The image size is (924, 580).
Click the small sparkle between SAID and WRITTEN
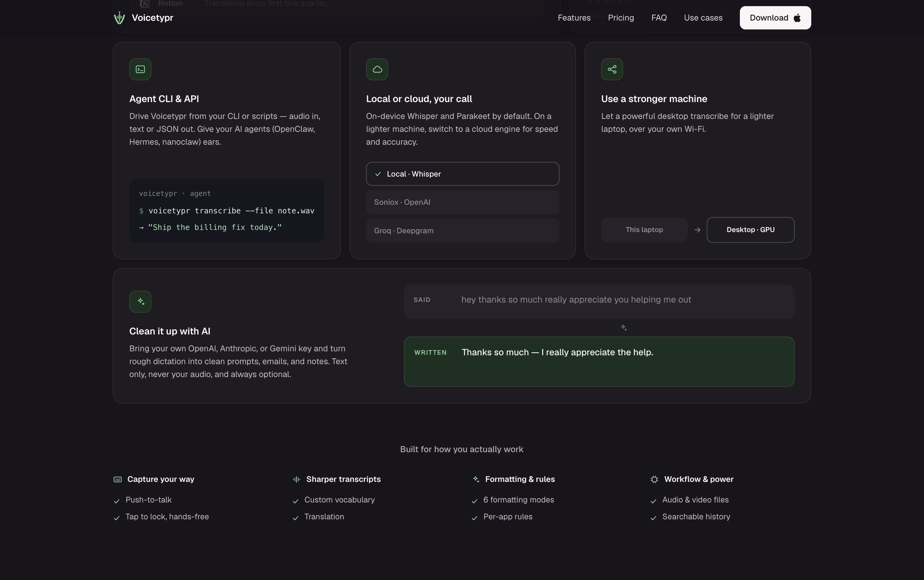tap(624, 328)
